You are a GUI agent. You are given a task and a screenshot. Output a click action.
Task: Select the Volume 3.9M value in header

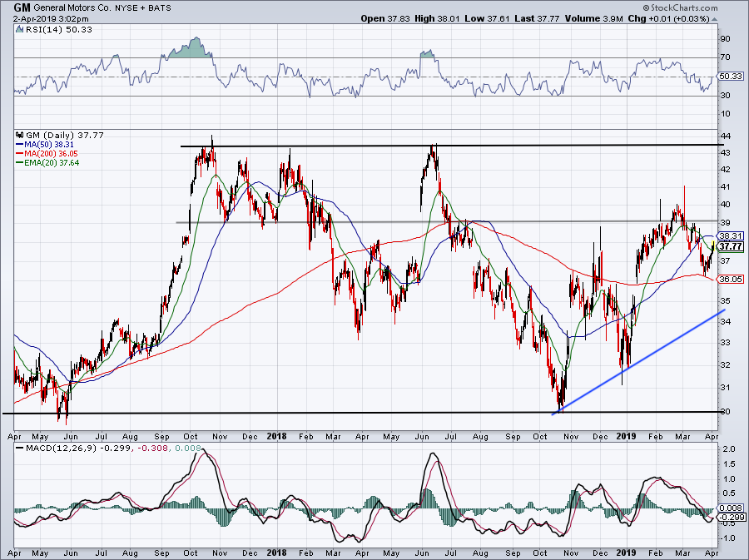(x=593, y=18)
